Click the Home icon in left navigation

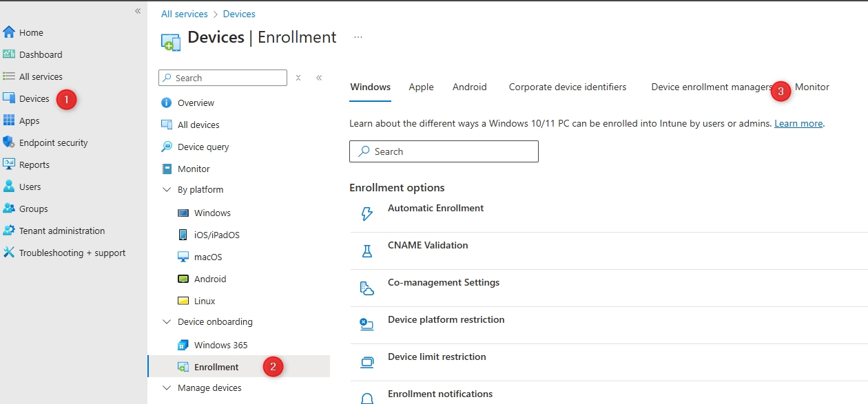[x=9, y=32]
